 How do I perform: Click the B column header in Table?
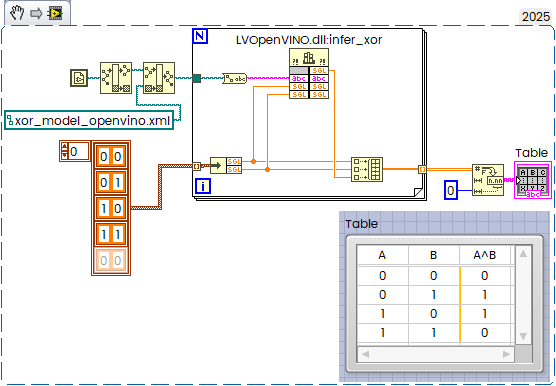click(x=434, y=255)
